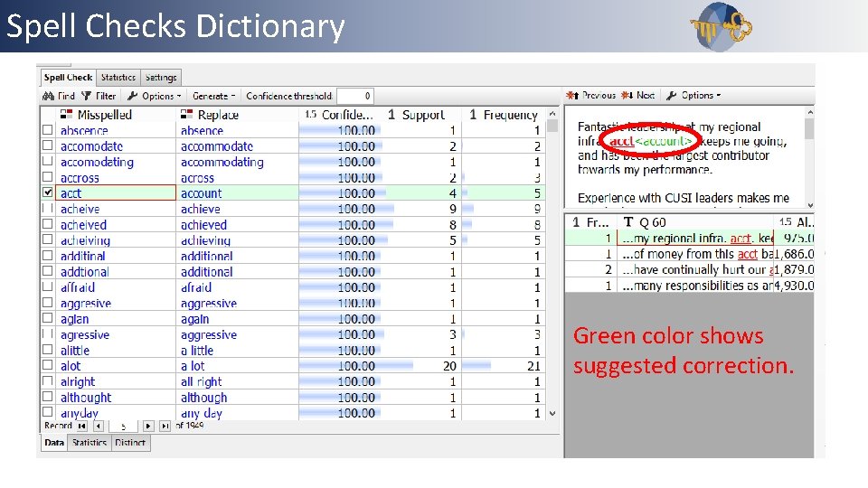
Task: Select the misspelled word 'alright'
Action: [78, 381]
